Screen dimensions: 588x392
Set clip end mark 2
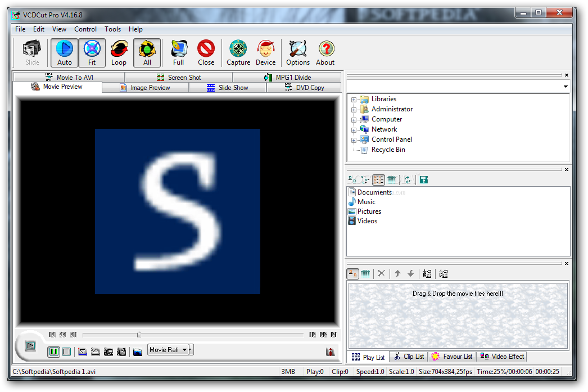point(95,352)
